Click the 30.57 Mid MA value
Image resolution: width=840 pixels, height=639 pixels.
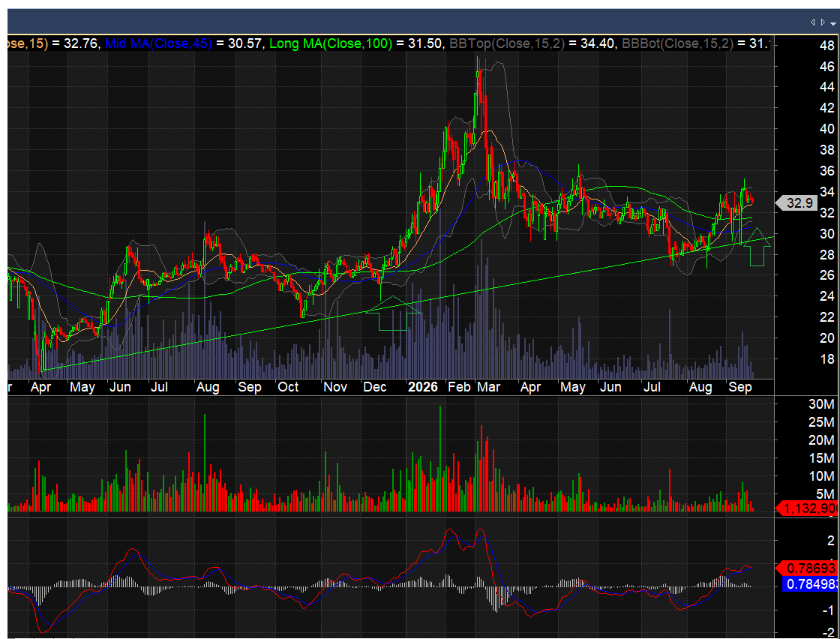[x=244, y=43]
